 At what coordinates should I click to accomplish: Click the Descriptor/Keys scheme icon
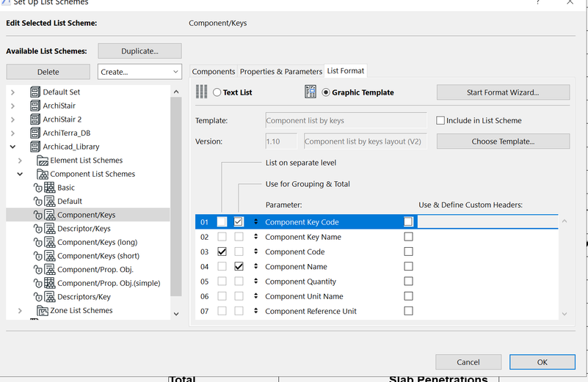[50, 229]
